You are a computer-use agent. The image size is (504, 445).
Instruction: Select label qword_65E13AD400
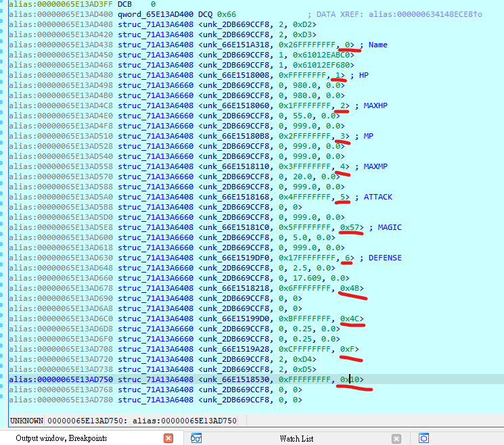pyautogui.click(x=156, y=14)
